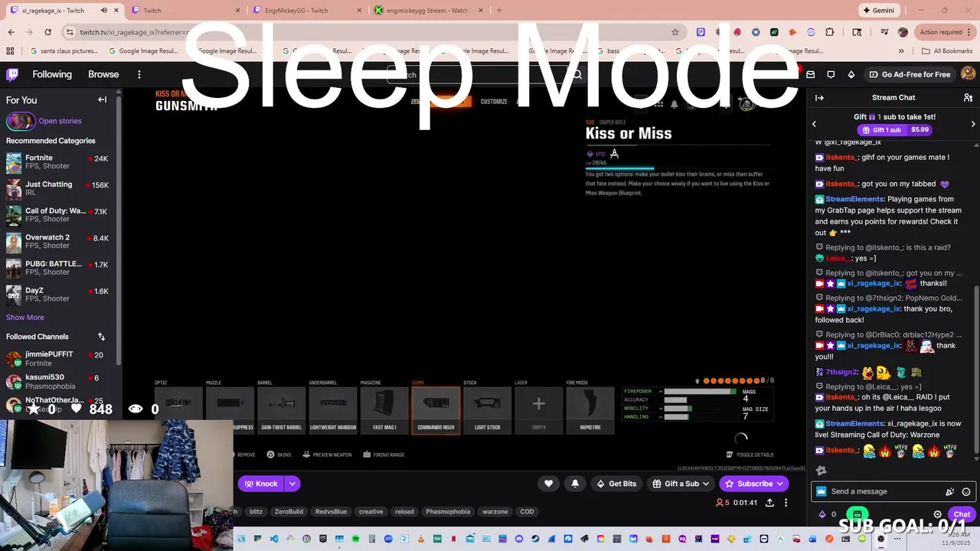The image size is (980, 551).
Task: Open the chat emote picker smiley
Action: point(966,492)
